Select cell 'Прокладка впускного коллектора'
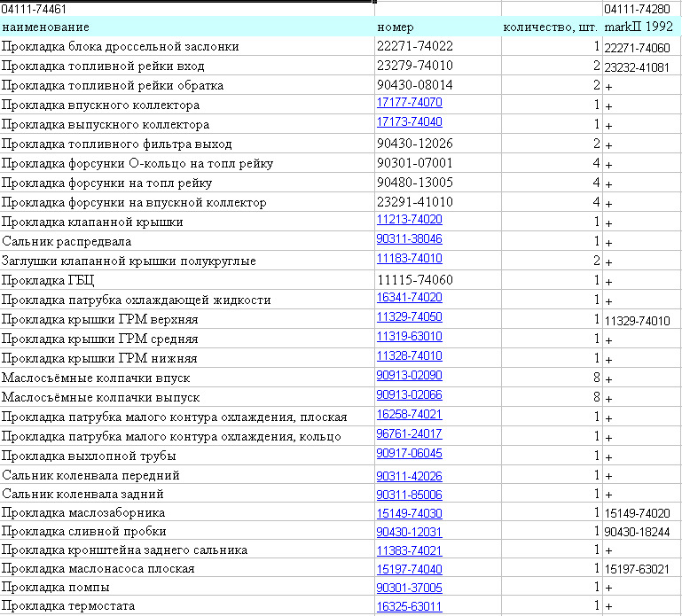Screen dimensions: 682x616 pos(187,105)
